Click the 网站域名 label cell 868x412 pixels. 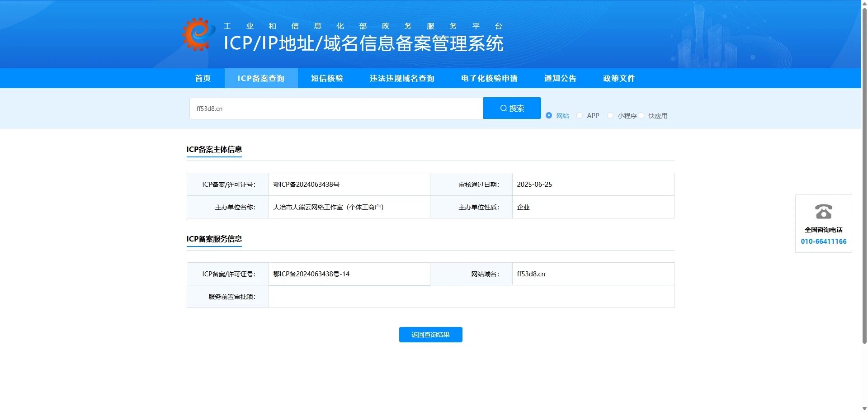471,274
